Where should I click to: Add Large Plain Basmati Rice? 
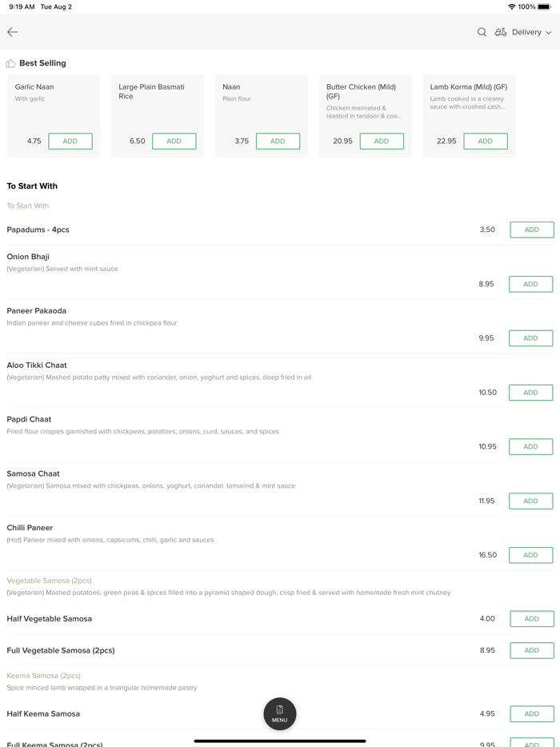[x=174, y=141]
